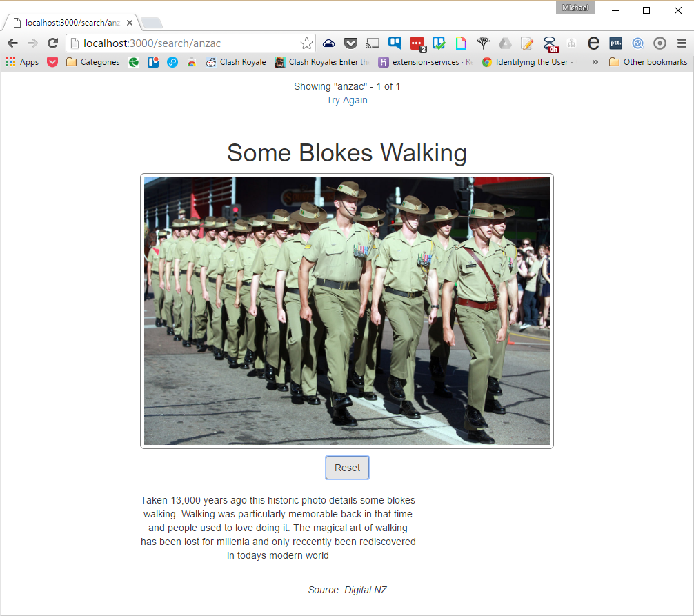694x616 pixels.
Task: Open a new tab with the new tab button
Action: 151,23
